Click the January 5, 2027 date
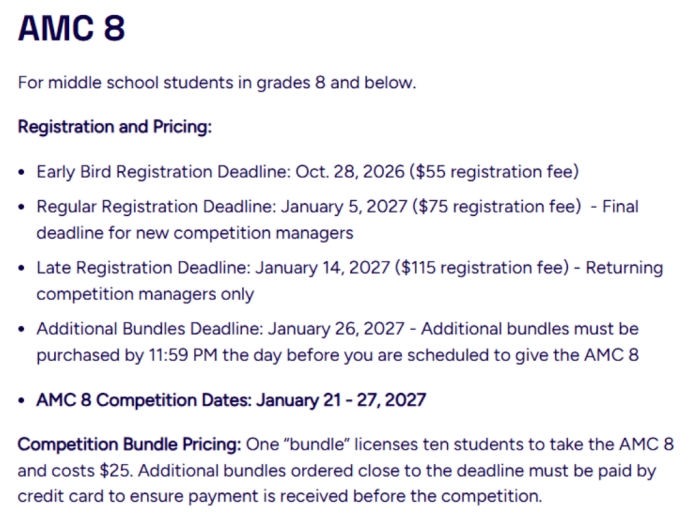The image size is (692, 517). (x=344, y=207)
